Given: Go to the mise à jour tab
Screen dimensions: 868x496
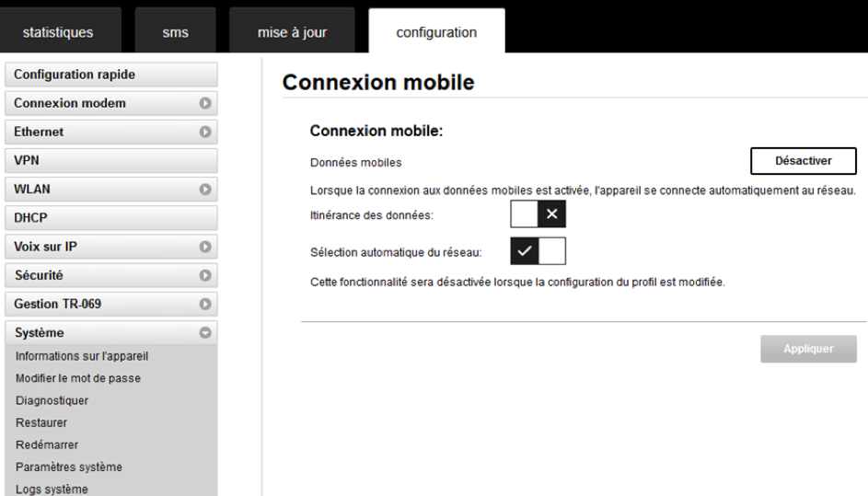Looking at the screenshot, I should tap(292, 33).
